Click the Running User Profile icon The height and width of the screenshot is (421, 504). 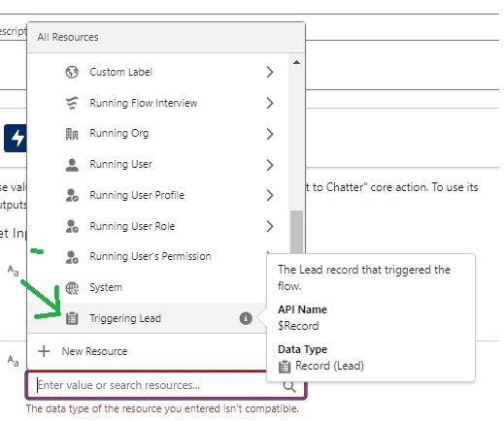(72, 195)
